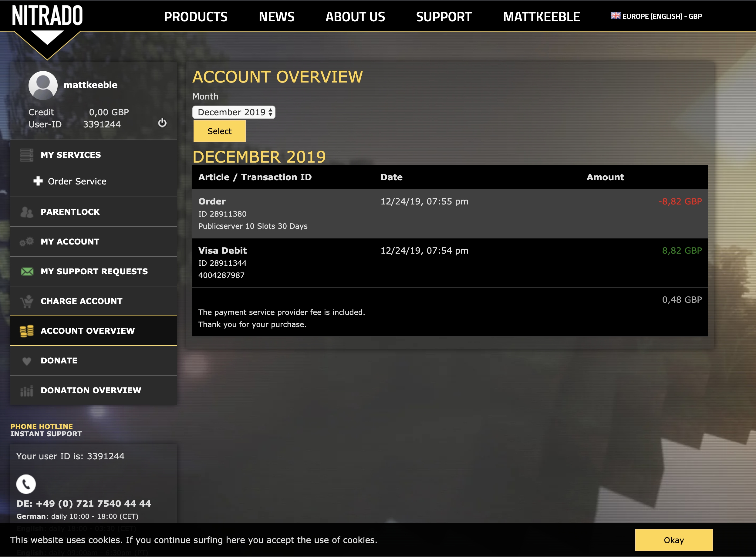Viewport: 756px width, 557px height.
Task: Open Parentlock using the people icon
Action: (26, 212)
